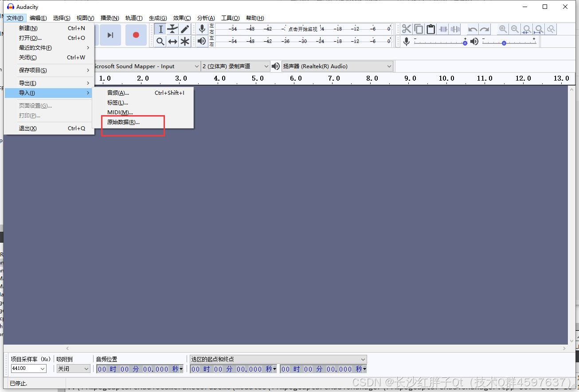The width and height of the screenshot is (579, 392).
Task: Open selection end time format arrow
Action: click(x=364, y=369)
